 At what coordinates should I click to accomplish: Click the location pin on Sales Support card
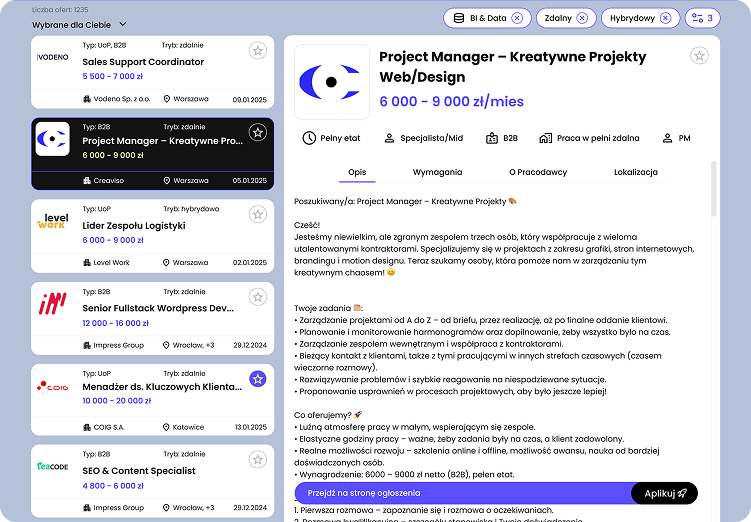pyautogui.click(x=167, y=99)
